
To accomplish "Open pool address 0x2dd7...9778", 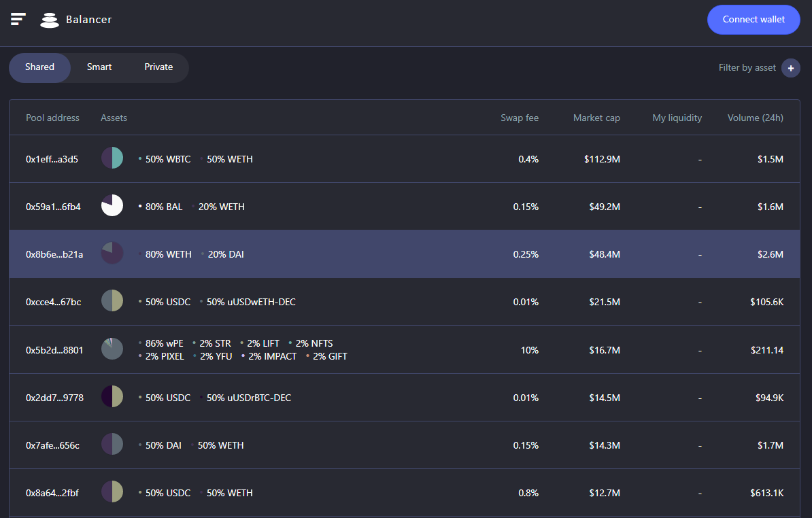I will [x=54, y=398].
